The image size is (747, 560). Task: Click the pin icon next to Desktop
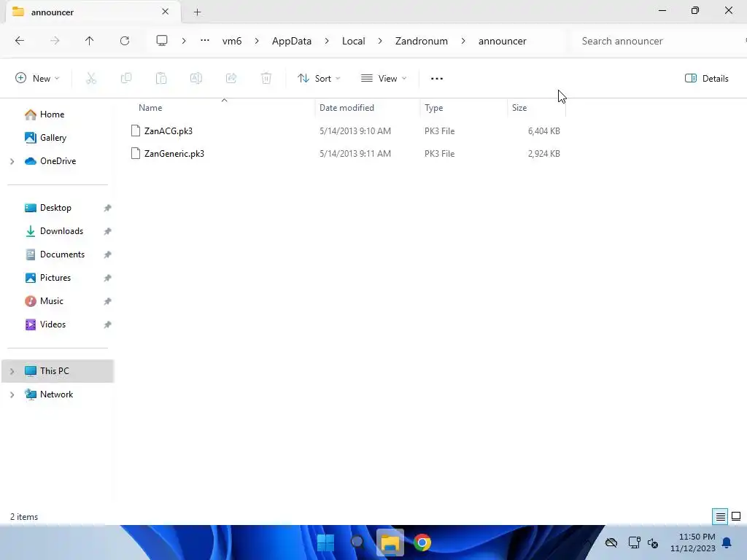pyautogui.click(x=108, y=208)
